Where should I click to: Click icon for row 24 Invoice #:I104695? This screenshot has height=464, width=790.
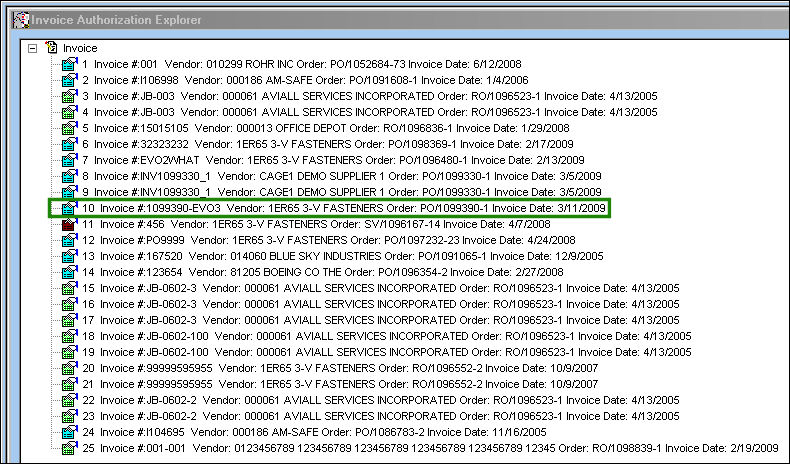coord(70,432)
